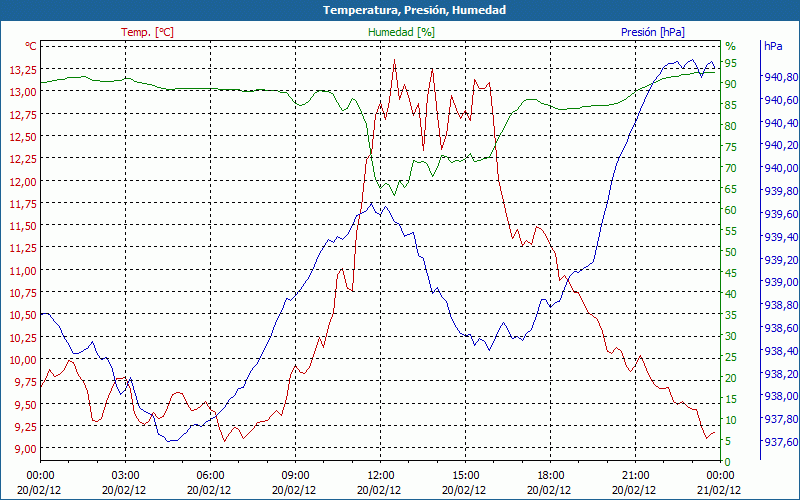This screenshot has height=500, width=800.
Task: Click the '03:00' time axis label
Action: 126,476
